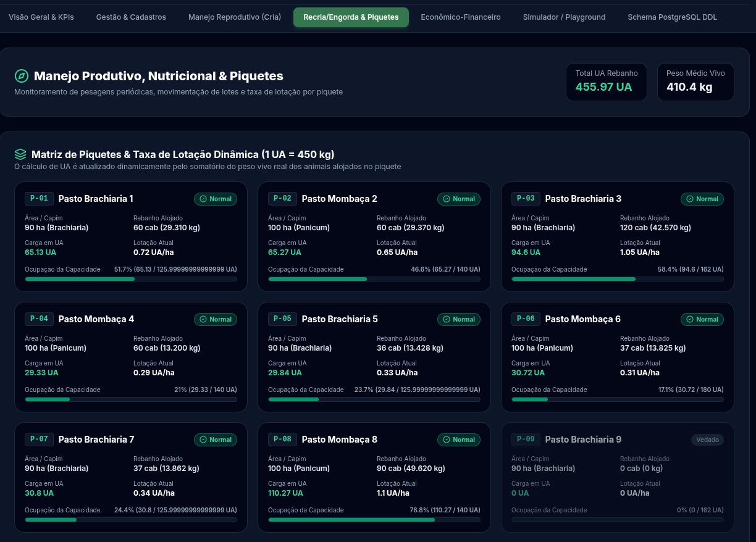Click the Pasto Brachiaria 3 card title

tap(583, 199)
